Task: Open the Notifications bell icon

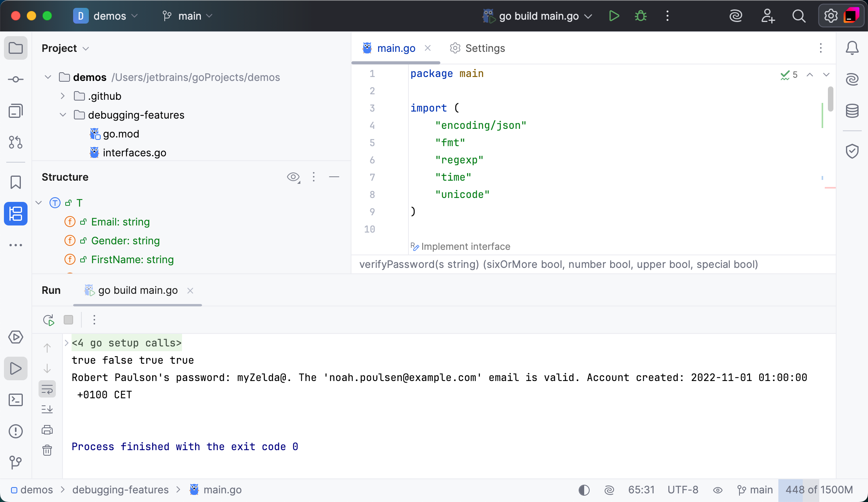Action: click(852, 48)
